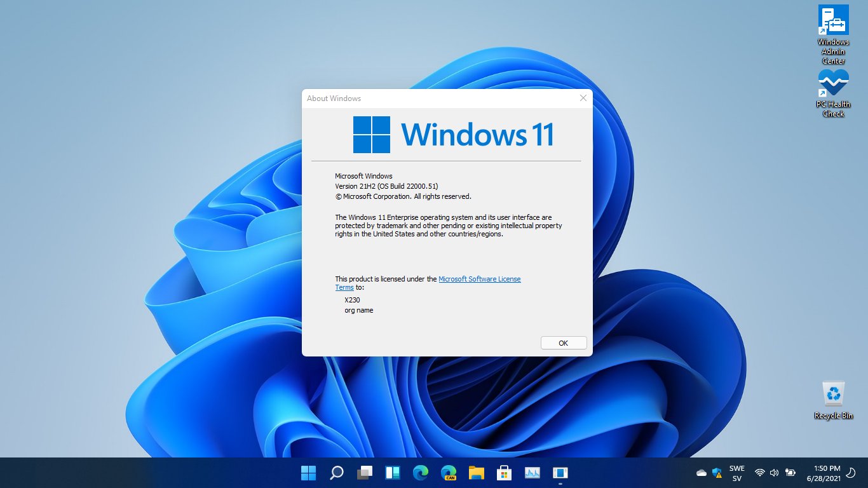
Task: Click the battery tray icon
Action: [790, 473]
